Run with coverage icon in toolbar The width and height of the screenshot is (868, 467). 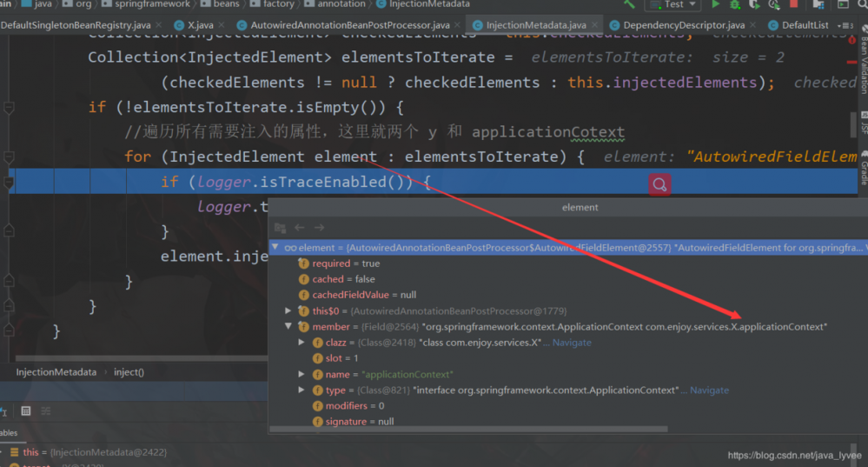754,4
